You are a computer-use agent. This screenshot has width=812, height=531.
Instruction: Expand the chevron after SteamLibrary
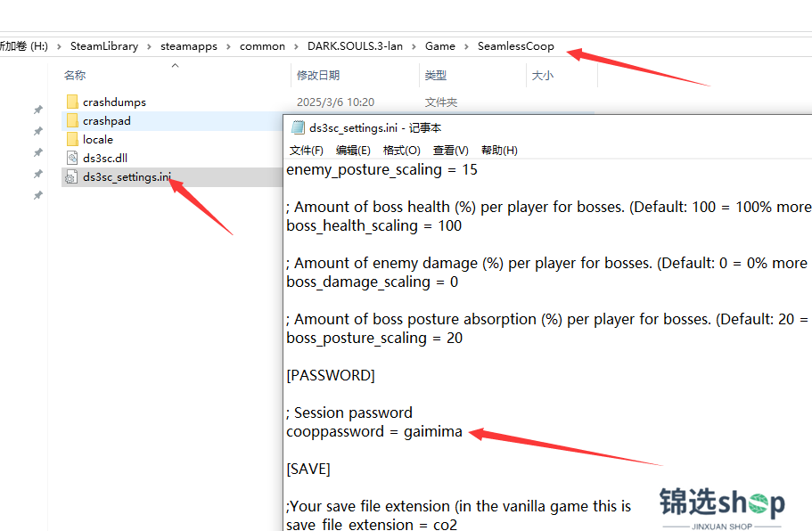click(x=149, y=46)
